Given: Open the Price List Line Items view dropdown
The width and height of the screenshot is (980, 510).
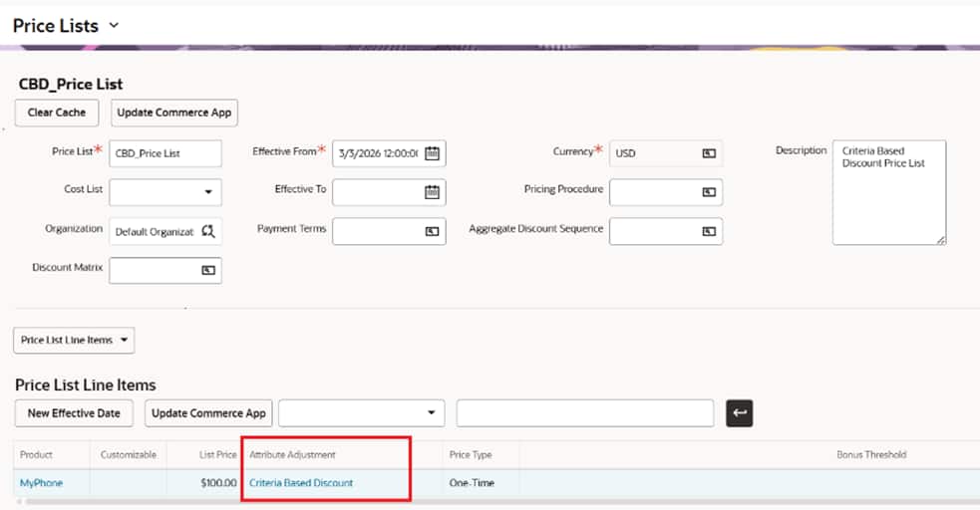Looking at the screenshot, I should click(74, 341).
